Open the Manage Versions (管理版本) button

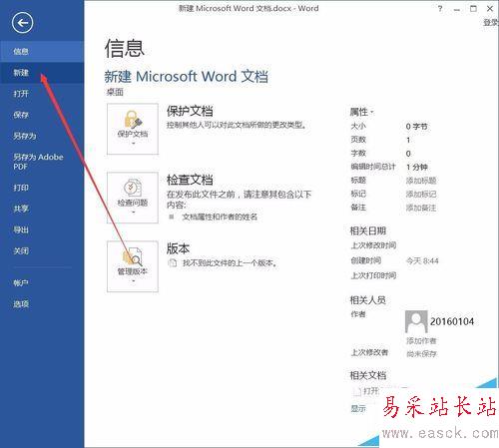coord(133,266)
